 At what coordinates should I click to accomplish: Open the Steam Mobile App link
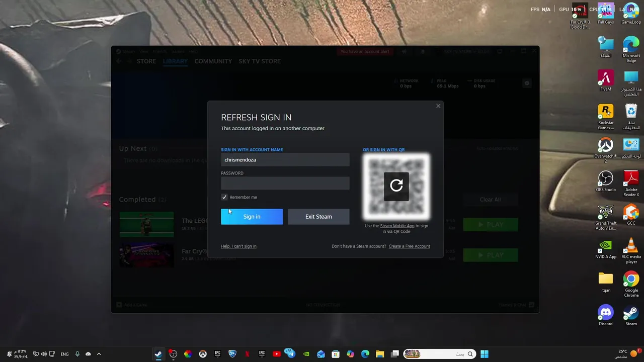point(397,226)
